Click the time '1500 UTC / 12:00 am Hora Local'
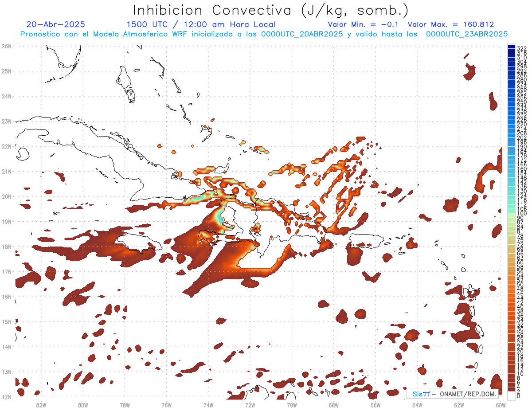532x411 pixels. click(x=201, y=24)
